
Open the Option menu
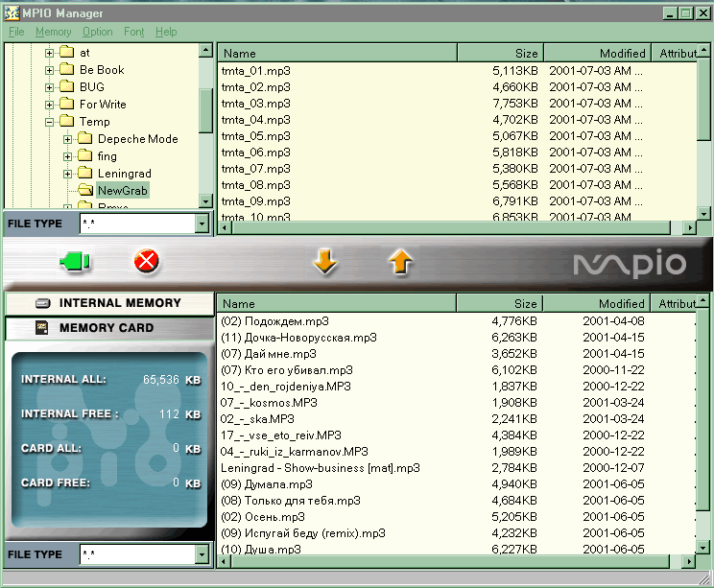[x=98, y=32]
